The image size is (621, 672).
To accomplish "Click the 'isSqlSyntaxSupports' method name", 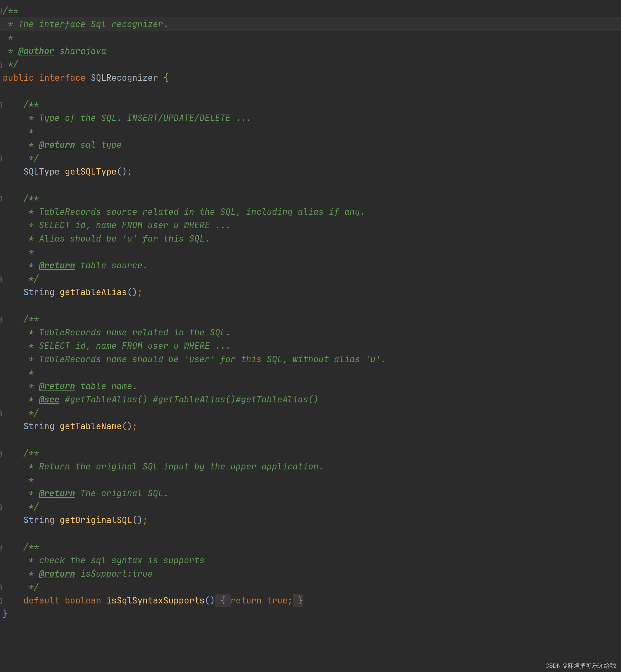I will coord(155,601).
